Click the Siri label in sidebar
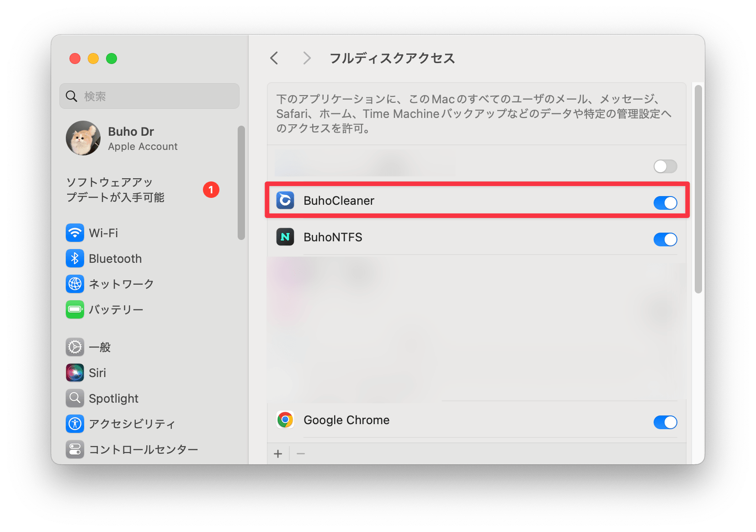This screenshot has width=756, height=532. click(x=97, y=373)
